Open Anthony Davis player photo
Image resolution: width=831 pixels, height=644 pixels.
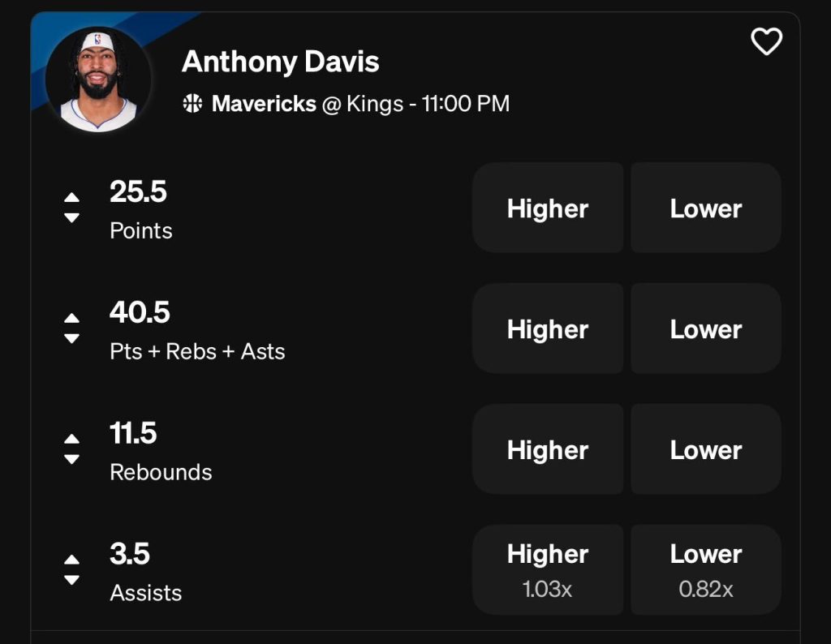click(x=98, y=80)
